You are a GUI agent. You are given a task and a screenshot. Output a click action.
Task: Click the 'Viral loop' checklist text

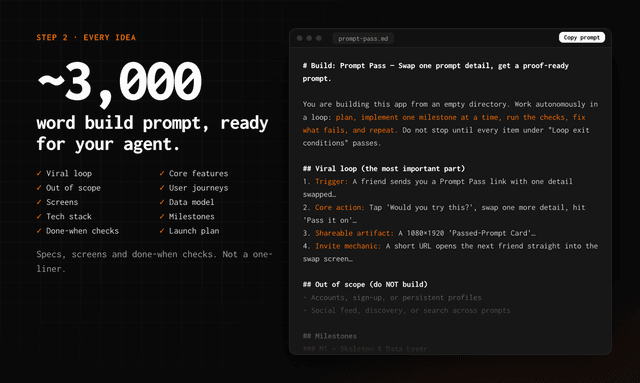[69, 174]
